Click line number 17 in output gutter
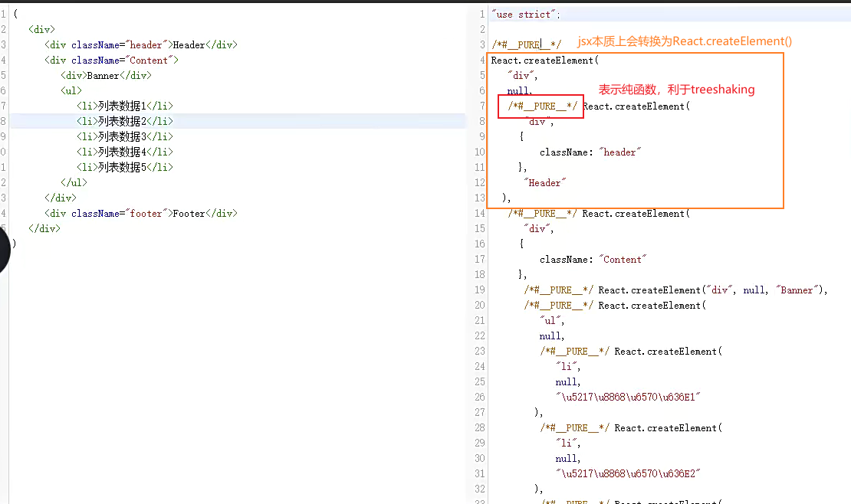 point(480,260)
